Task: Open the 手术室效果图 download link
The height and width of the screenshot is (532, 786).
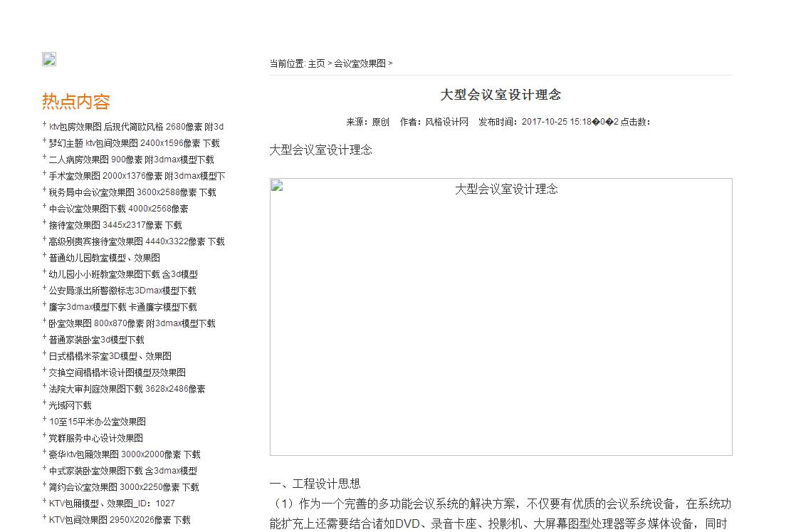Action: point(135,175)
